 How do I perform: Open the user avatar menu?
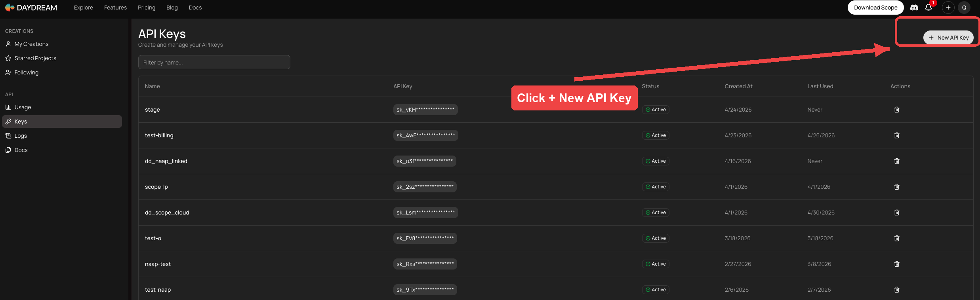964,8
